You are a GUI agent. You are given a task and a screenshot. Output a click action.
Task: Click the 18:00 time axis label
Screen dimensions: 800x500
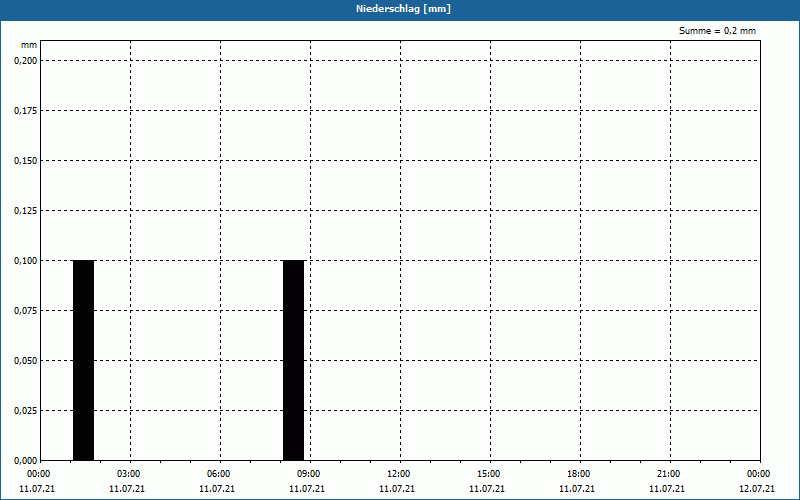pos(579,474)
